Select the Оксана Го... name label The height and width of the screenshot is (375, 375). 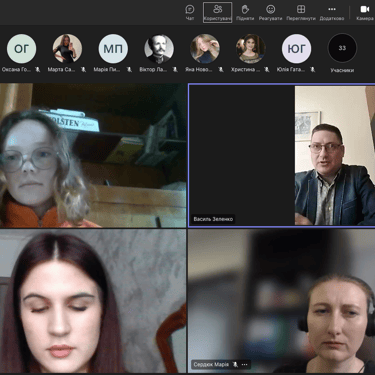click(x=16, y=70)
